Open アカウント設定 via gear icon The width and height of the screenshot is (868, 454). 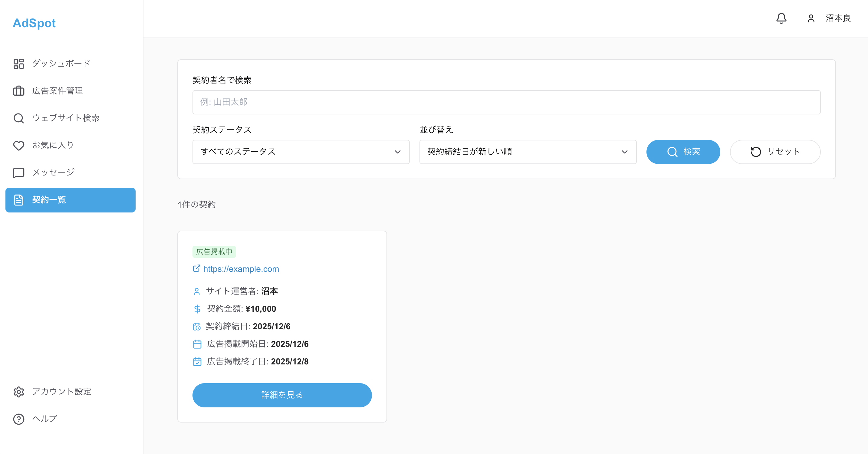(x=18, y=392)
